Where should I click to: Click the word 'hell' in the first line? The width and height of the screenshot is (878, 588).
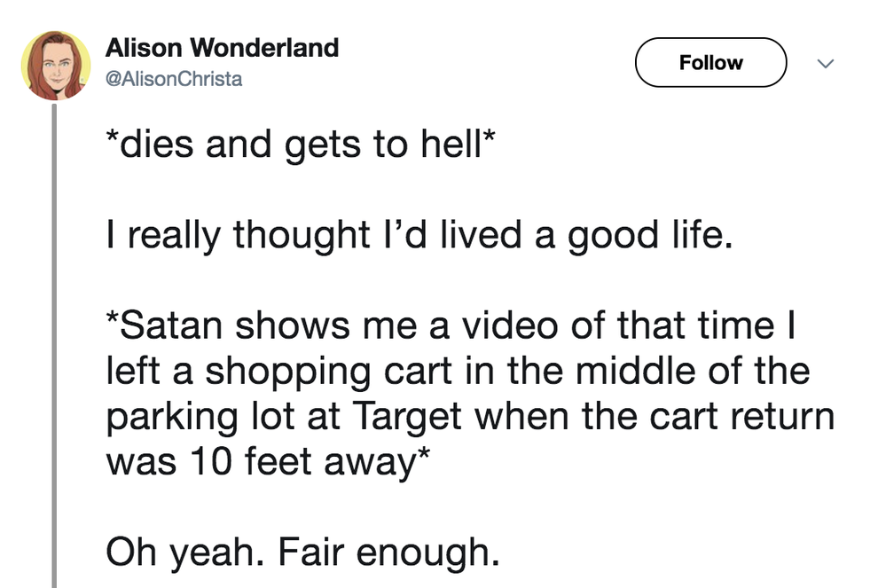pyautogui.click(x=450, y=144)
